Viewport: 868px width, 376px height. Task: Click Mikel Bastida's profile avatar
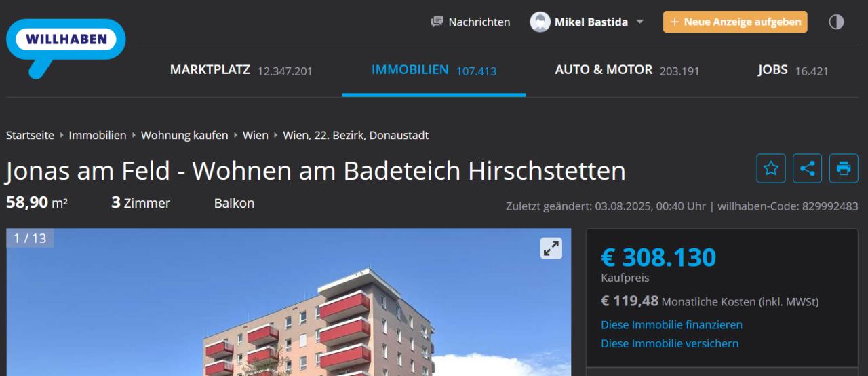[540, 22]
